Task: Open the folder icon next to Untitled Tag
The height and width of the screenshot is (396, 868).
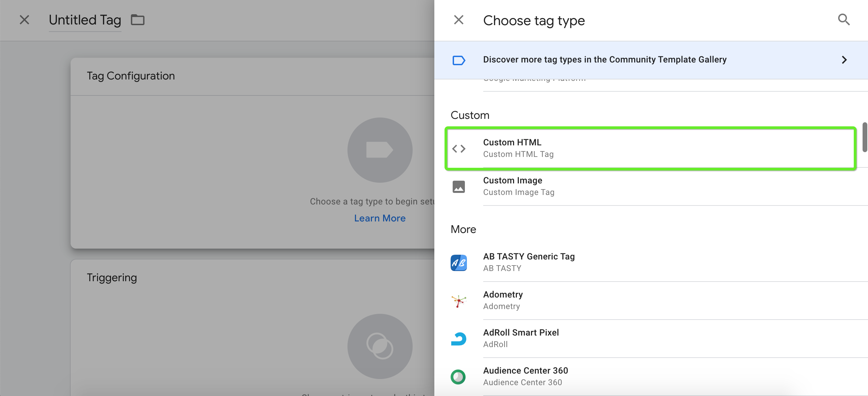Action: [138, 20]
